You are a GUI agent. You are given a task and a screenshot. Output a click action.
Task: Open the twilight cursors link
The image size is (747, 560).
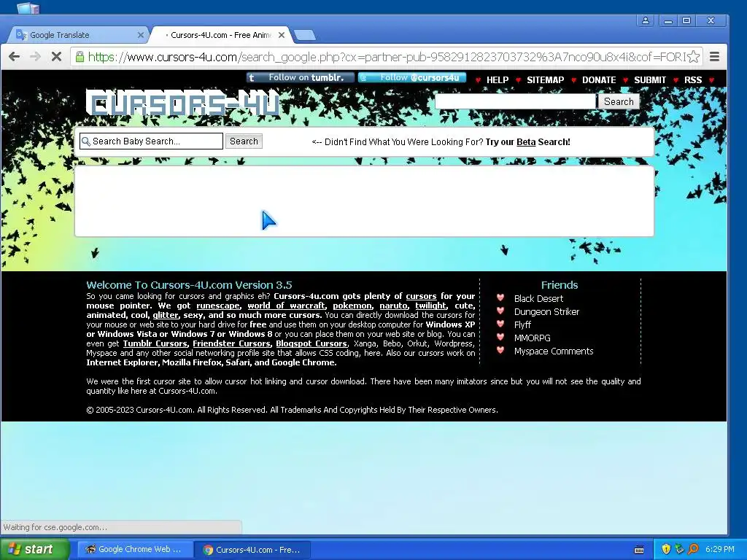tap(430, 306)
